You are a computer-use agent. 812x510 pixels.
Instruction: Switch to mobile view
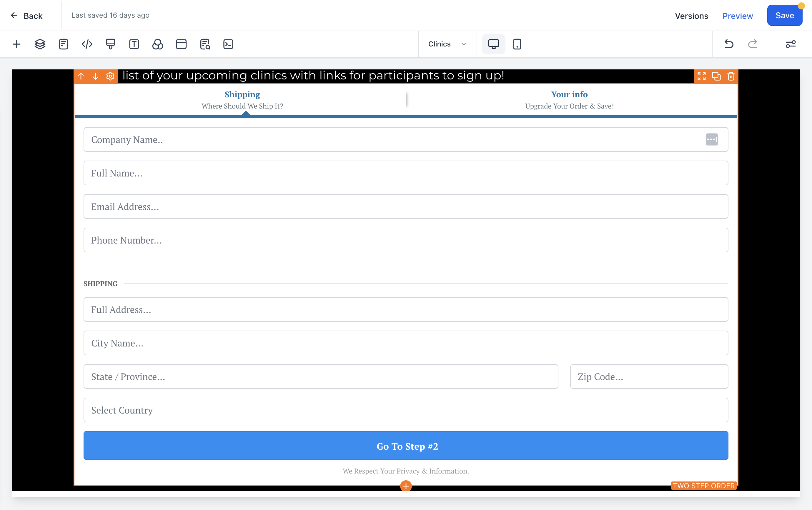517,44
